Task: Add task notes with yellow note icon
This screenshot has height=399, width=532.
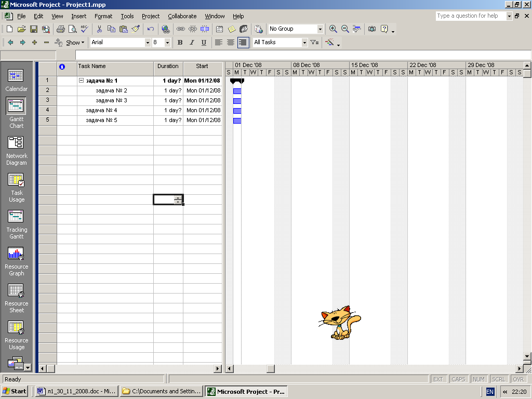Action: coord(232,29)
